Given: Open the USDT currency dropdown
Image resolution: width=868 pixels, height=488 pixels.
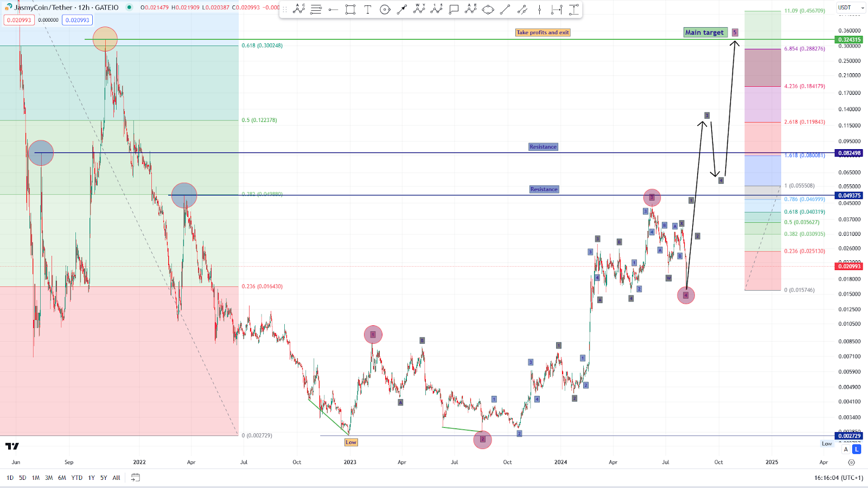Looking at the screenshot, I should point(851,8).
